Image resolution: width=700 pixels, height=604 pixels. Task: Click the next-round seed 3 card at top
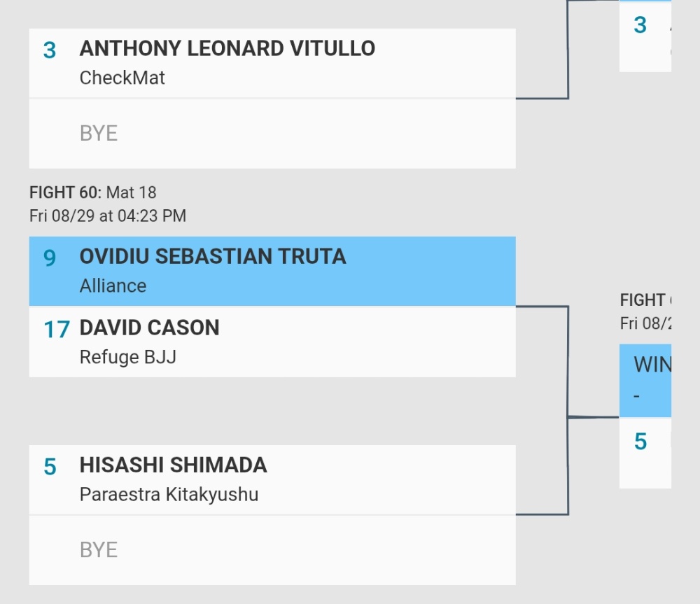pyautogui.click(x=645, y=36)
